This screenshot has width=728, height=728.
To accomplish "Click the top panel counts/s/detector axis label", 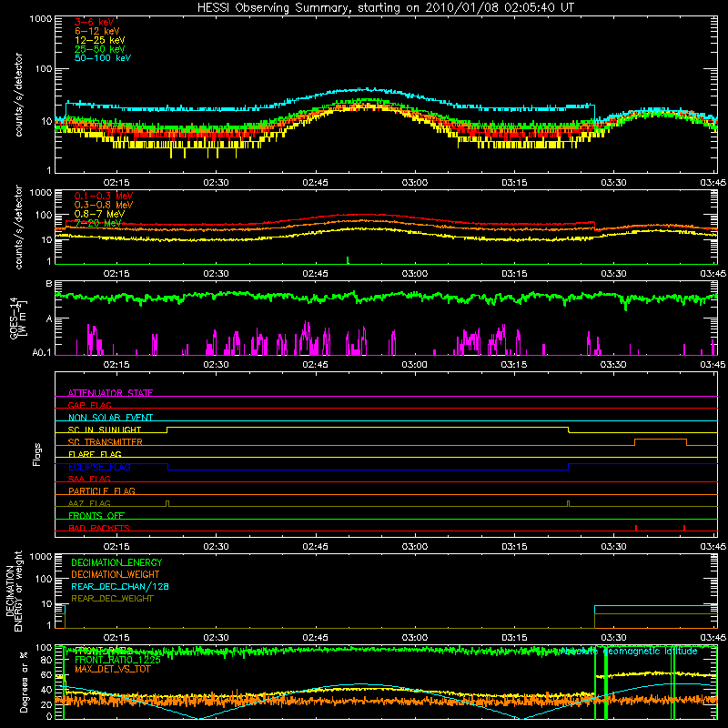I will (18, 95).
